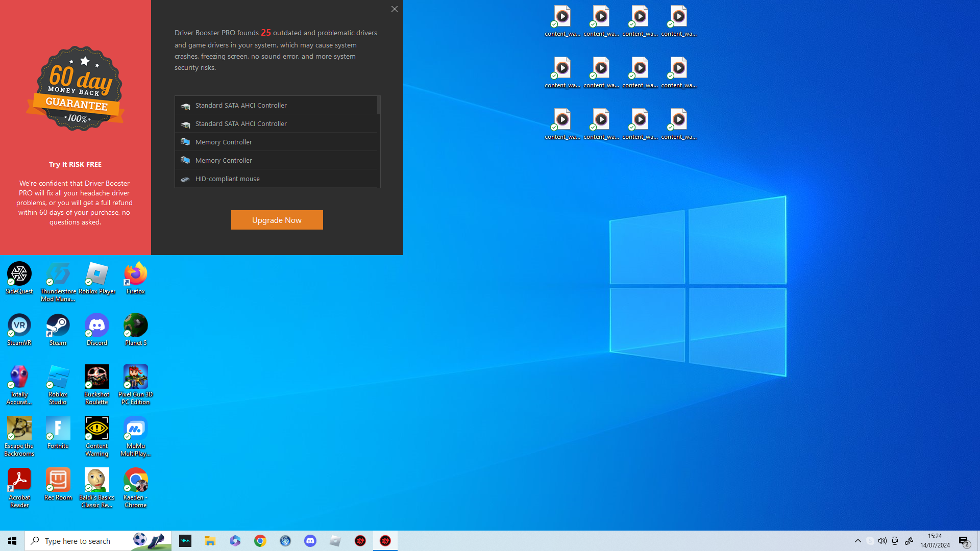Open File Explorer from the taskbar
The width and height of the screenshot is (980, 551).
click(210, 541)
